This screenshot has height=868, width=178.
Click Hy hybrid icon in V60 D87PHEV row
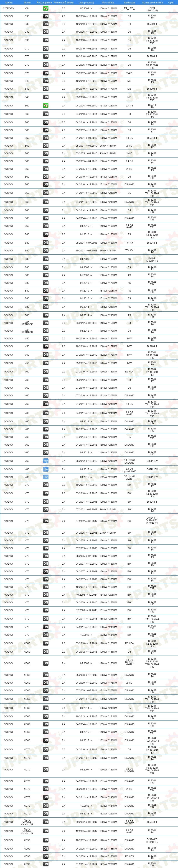pyautogui.click(x=46, y=469)
